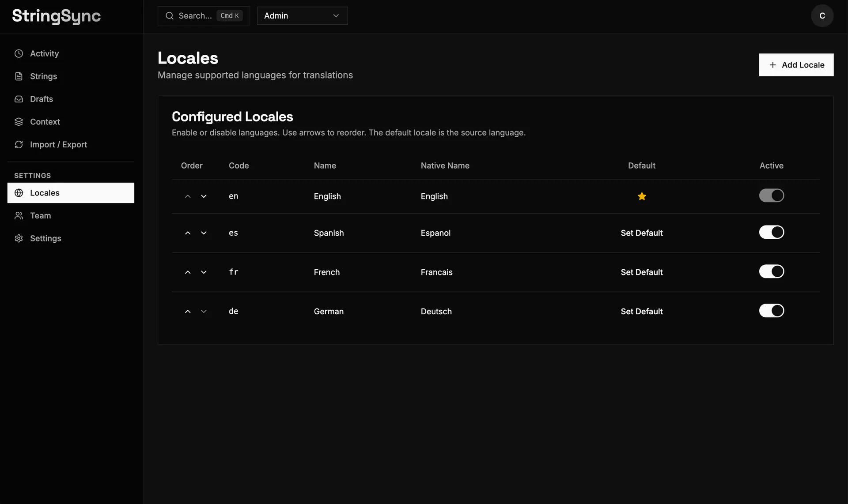Select the Locales settings item
This screenshot has width=848, height=504.
[x=71, y=193]
